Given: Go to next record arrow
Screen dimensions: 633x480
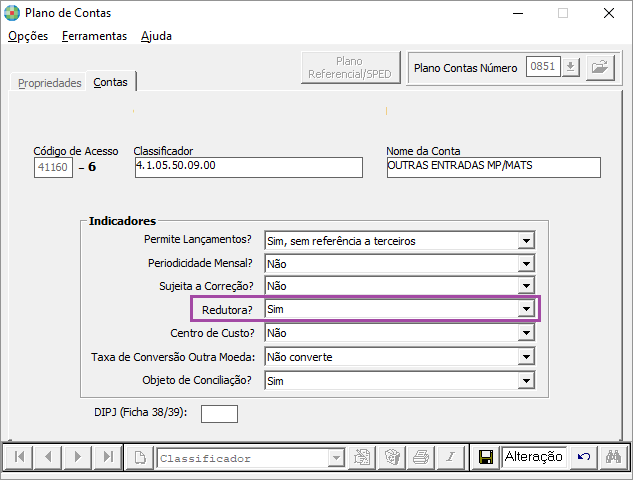Looking at the screenshot, I should coord(78,457).
